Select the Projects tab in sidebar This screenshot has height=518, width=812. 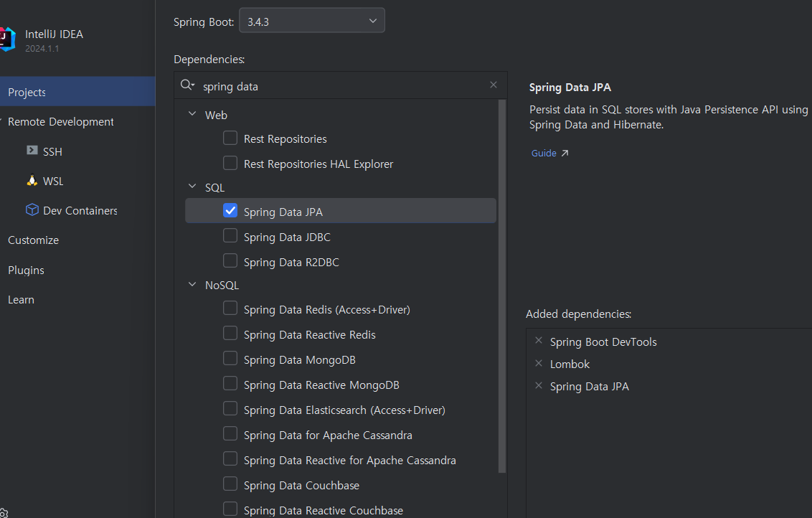click(77, 92)
